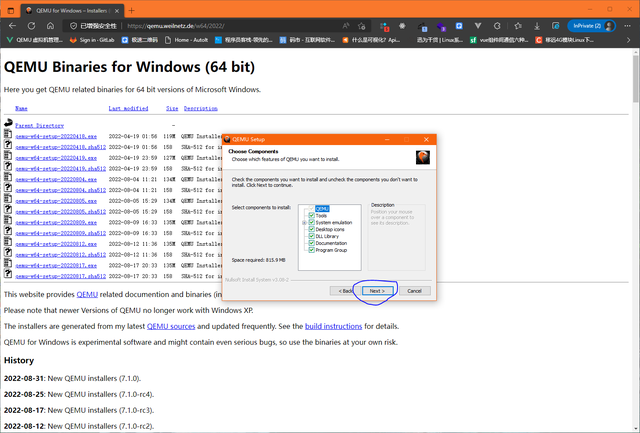Show more bookmarks with the chevron
This screenshot has height=433, width=640.
tap(628, 40)
